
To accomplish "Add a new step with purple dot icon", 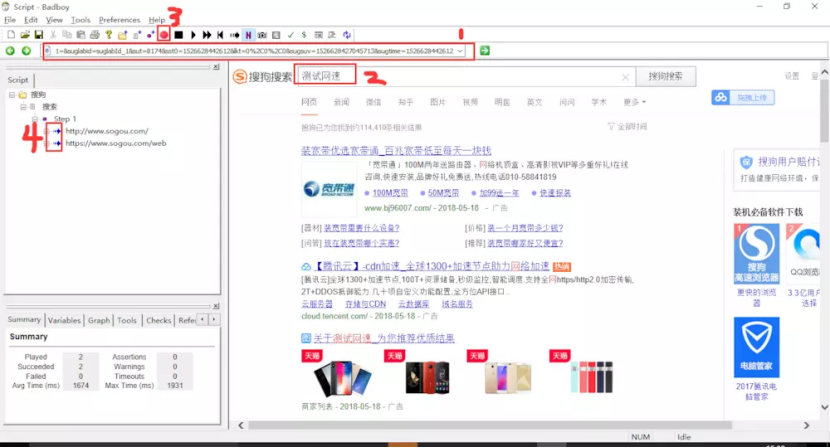I will [x=150, y=35].
